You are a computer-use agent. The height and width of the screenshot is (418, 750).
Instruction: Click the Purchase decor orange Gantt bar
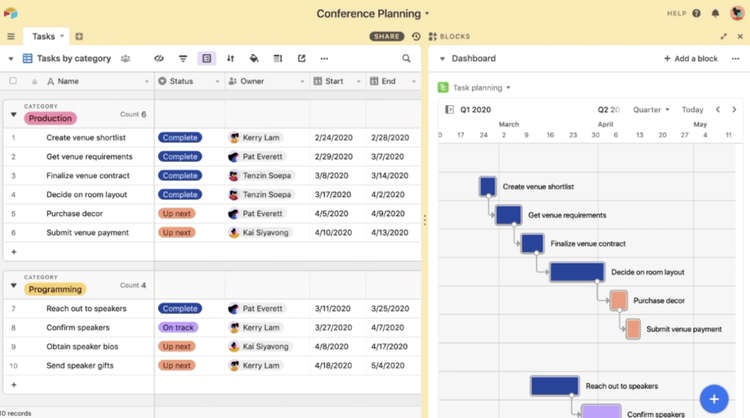pyautogui.click(x=619, y=300)
